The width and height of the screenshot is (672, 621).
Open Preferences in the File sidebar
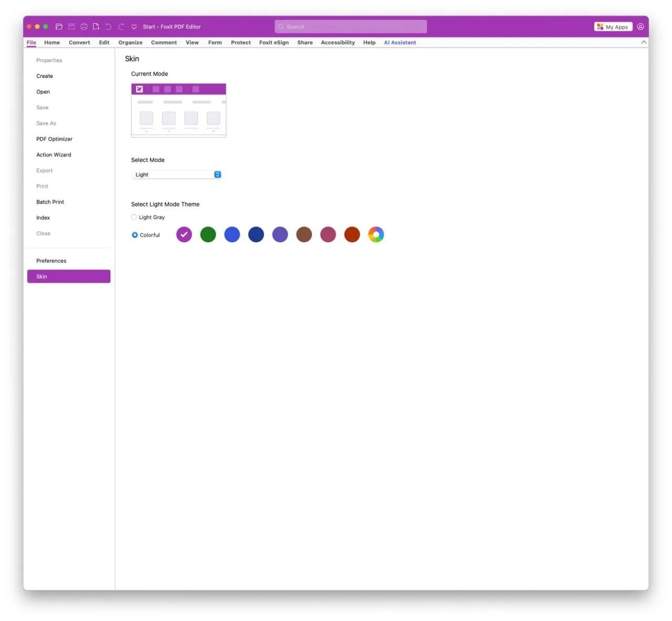pyautogui.click(x=51, y=261)
